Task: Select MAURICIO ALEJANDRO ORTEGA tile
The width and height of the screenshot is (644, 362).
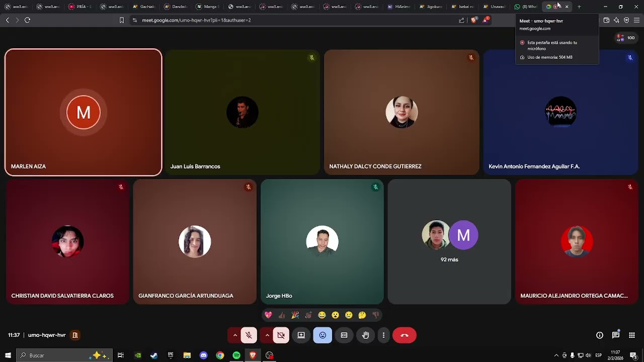Action: pos(577,242)
